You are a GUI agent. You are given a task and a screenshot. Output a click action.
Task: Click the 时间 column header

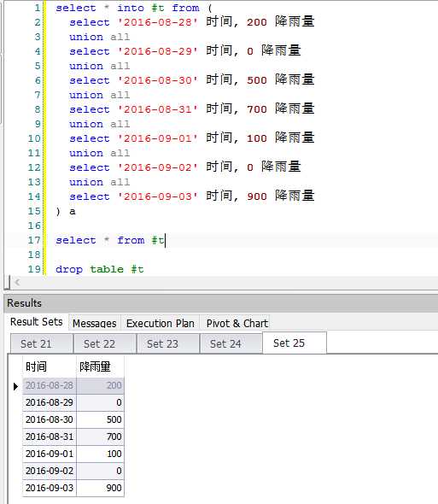tap(50, 366)
